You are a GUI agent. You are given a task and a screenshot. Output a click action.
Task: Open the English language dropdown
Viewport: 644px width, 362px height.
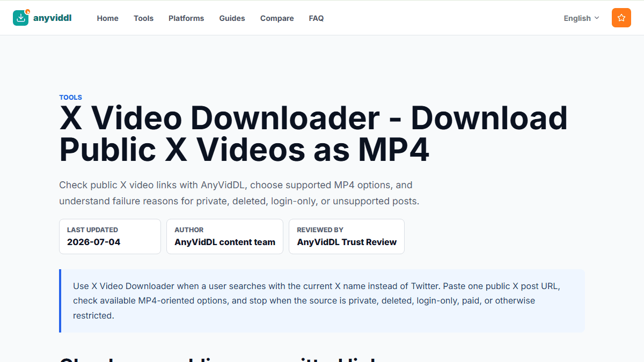coord(581,18)
